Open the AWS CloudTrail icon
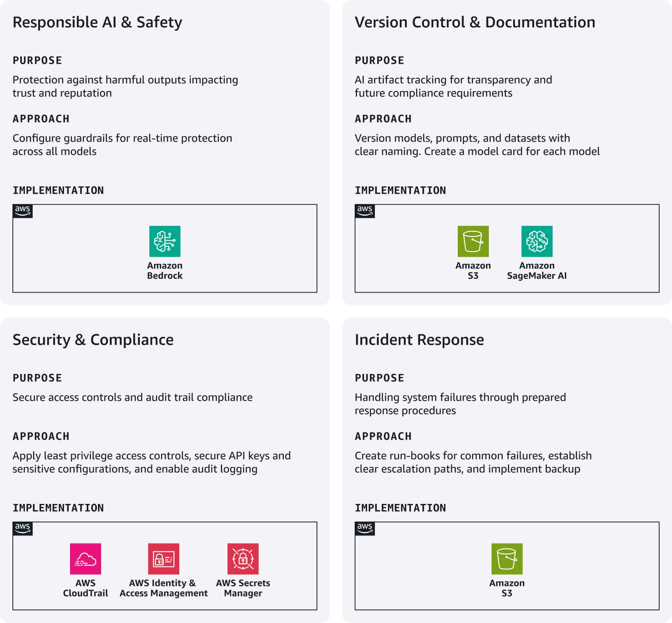The width and height of the screenshot is (672, 623). click(86, 559)
